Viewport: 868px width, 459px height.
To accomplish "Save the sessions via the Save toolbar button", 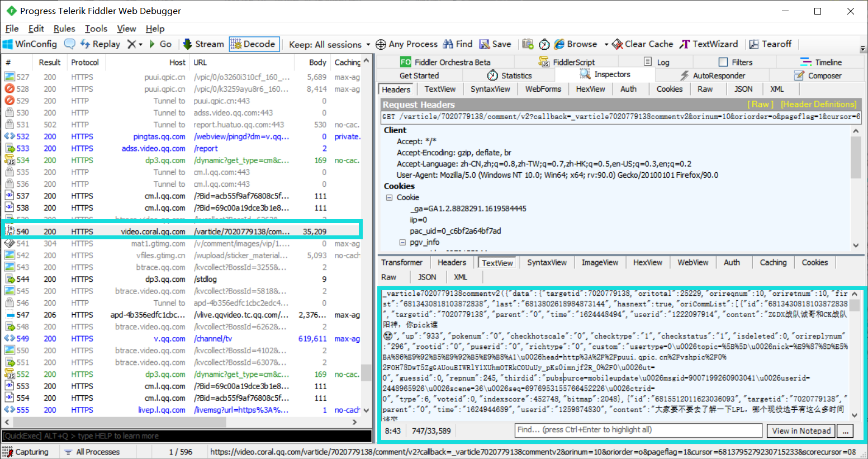I will click(x=495, y=44).
